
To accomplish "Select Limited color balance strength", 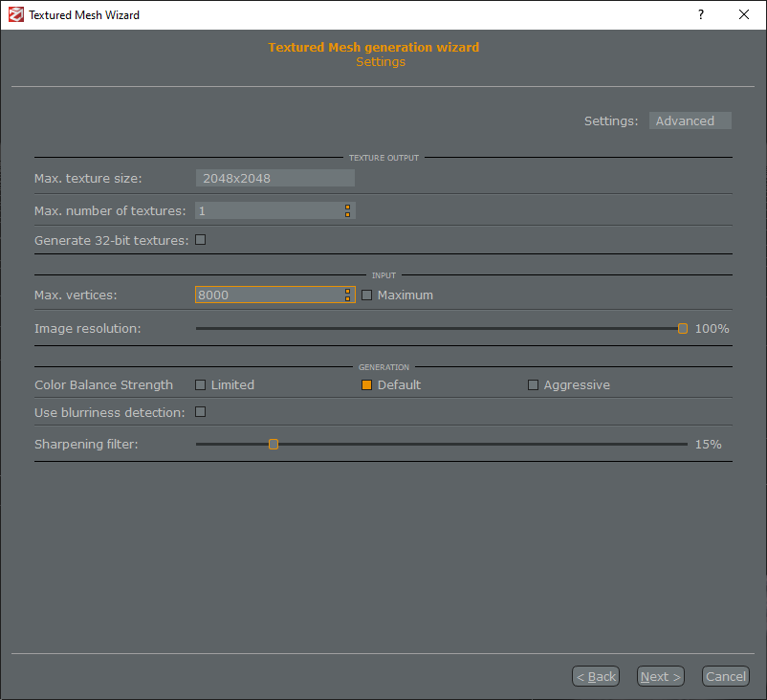I will tap(201, 385).
